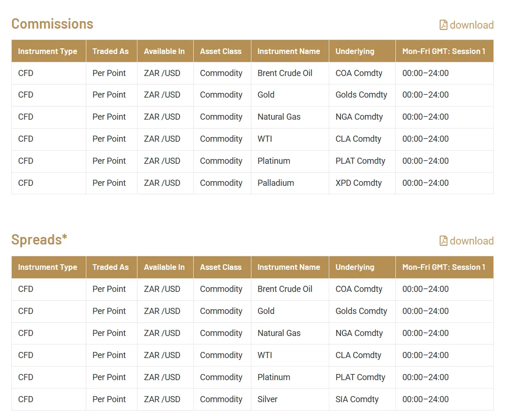The image size is (515, 420).
Task: Select the Commissions section heading
Action: pyautogui.click(x=52, y=23)
